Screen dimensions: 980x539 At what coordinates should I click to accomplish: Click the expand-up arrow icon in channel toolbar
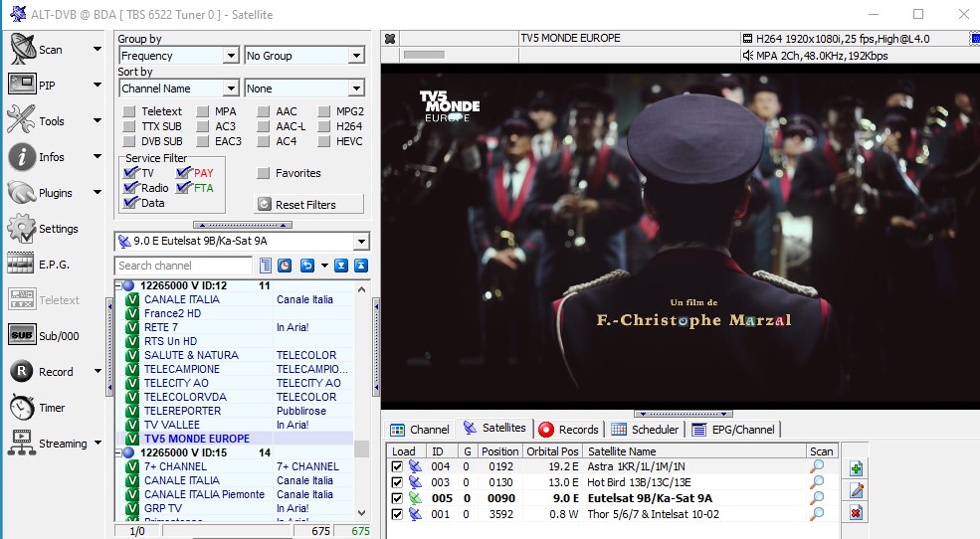[361, 266]
